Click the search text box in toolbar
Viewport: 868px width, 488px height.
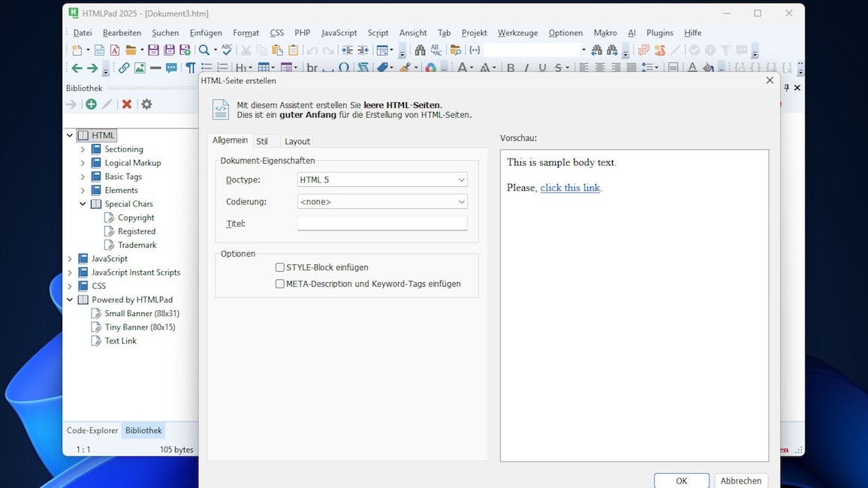(x=532, y=50)
